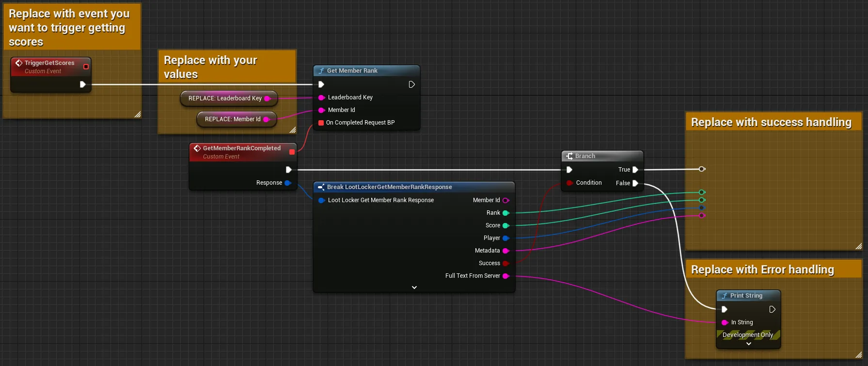Click the On Completed Request BP delegate pin
The height and width of the screenshot is (366, 868).
coord(321,123)
